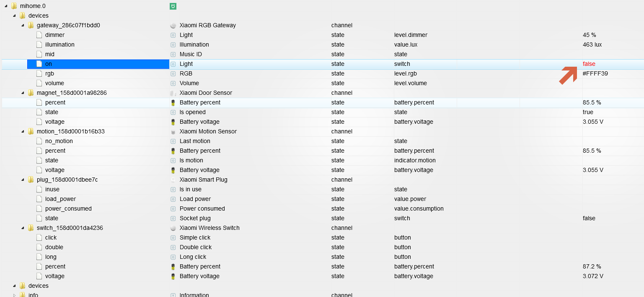This screenshot has height=297, width=644.
Task: Click the Xiaomi Motion Sensor device icon
Action: coord(173,131)
